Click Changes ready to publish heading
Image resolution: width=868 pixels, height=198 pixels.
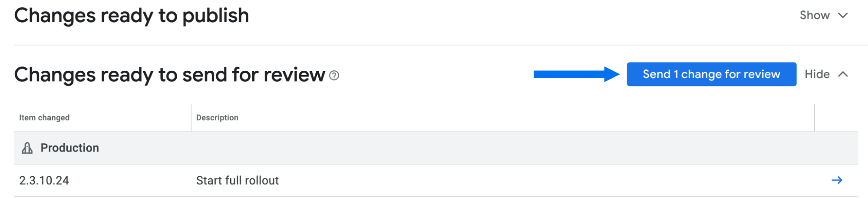pyautogui.click(x=132, y=16)
